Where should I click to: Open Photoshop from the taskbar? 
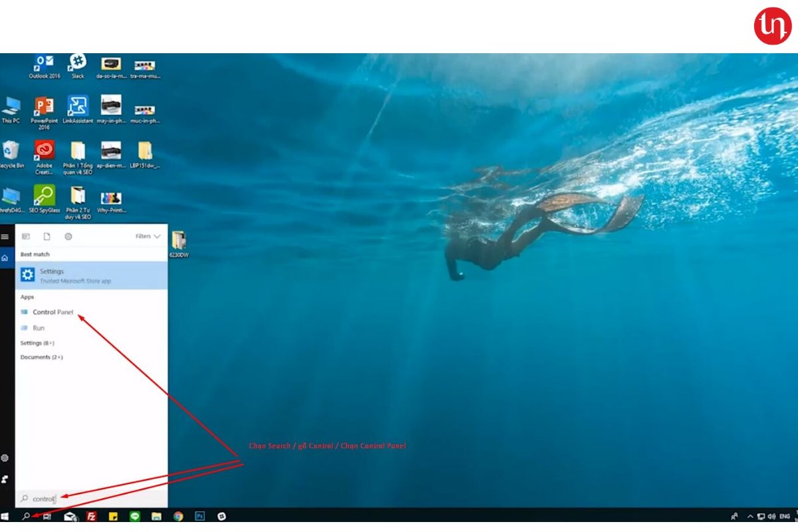coord(199,516)
